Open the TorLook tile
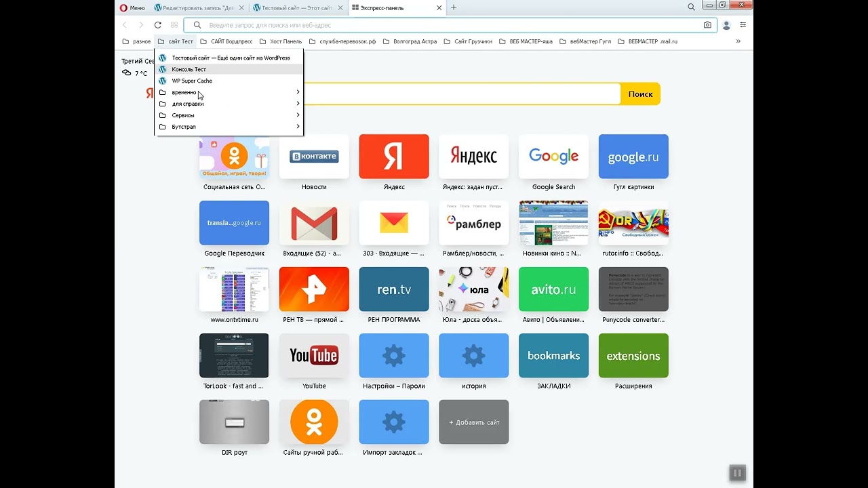 (x=234, y=356)
